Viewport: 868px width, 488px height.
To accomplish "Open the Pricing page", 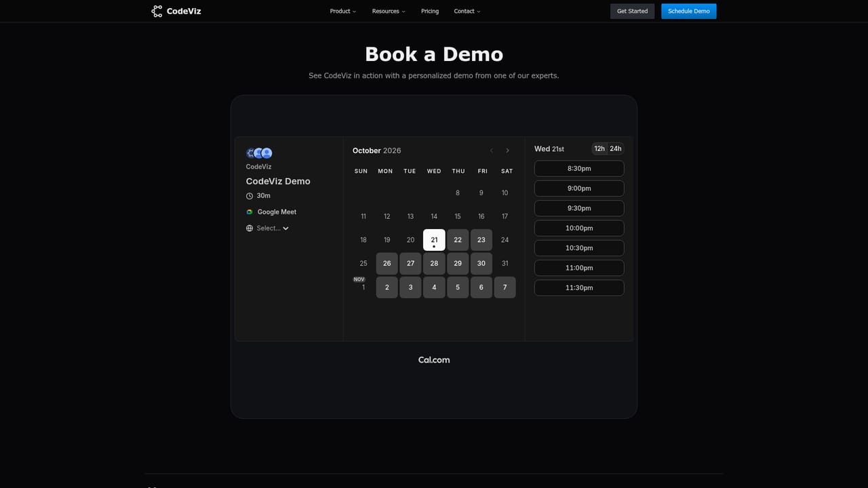I will coord(430,11).
